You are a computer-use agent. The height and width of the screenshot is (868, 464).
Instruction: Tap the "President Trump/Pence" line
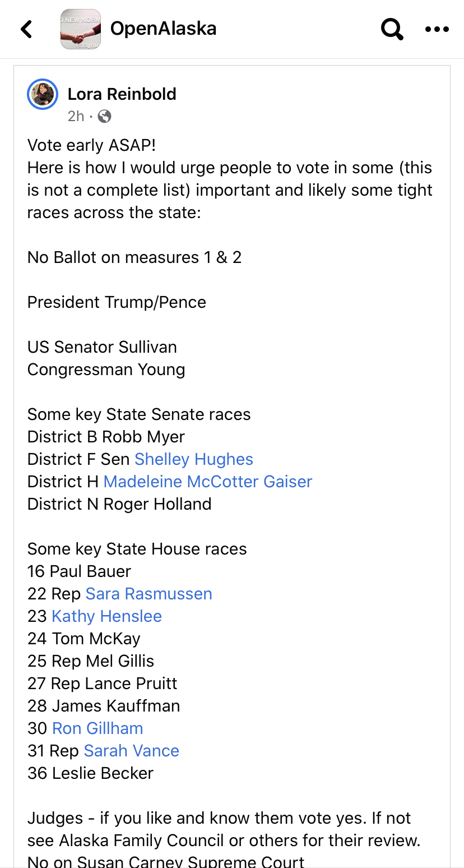[117, 302]
